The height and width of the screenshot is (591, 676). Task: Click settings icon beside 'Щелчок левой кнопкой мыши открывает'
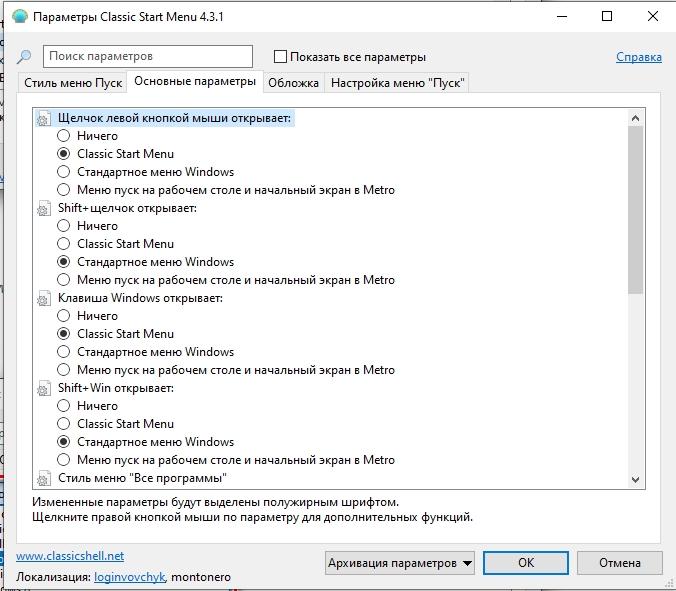pos(44,118)
